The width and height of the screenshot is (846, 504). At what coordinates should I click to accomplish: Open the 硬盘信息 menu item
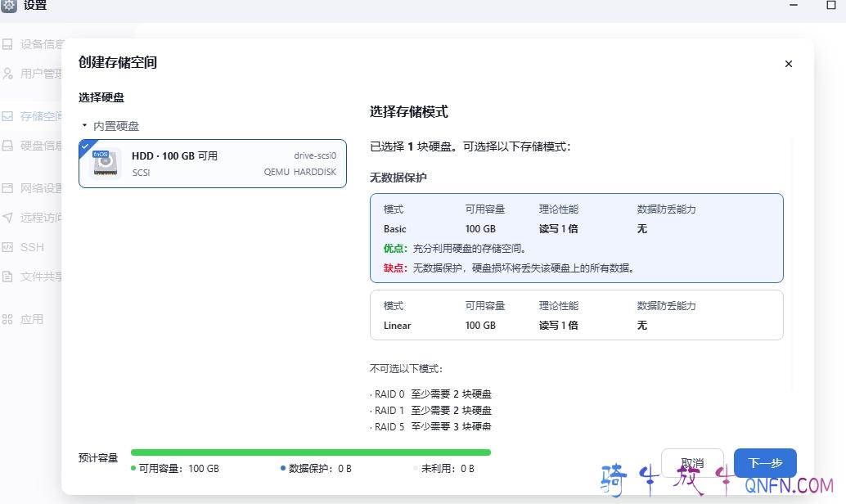click(41, 146)
